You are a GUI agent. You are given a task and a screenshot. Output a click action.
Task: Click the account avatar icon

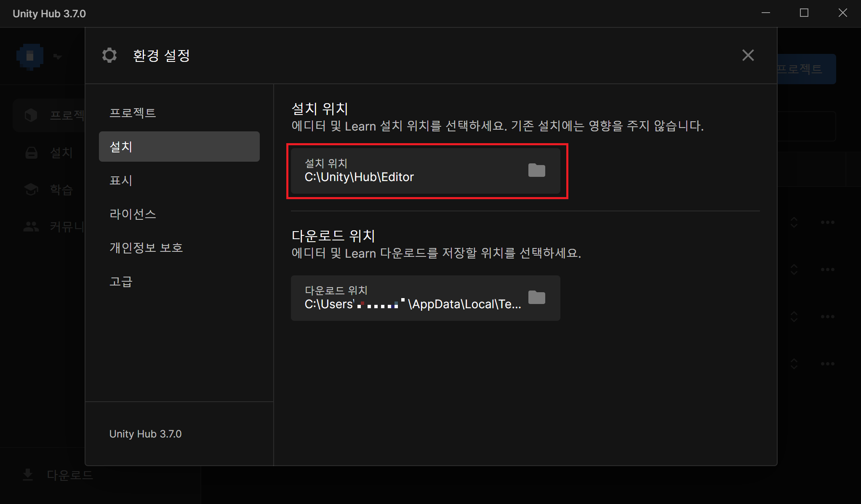coord(30,56)
